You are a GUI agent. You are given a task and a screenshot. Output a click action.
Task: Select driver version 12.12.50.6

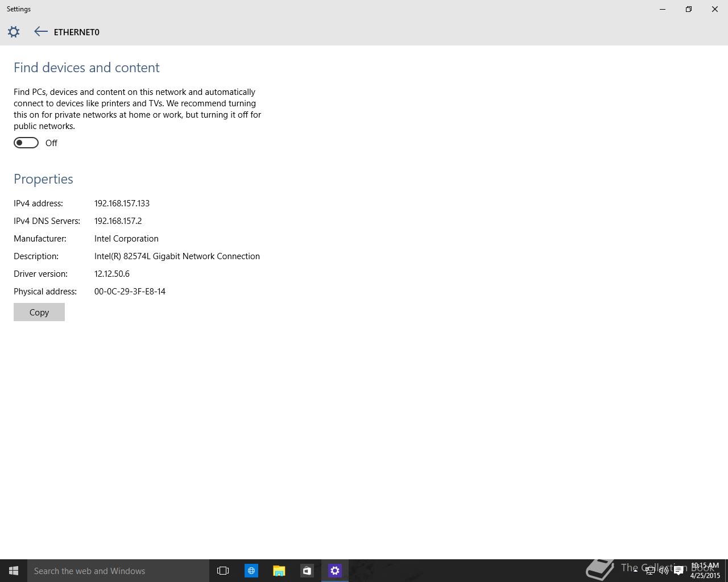click(112, 274)
